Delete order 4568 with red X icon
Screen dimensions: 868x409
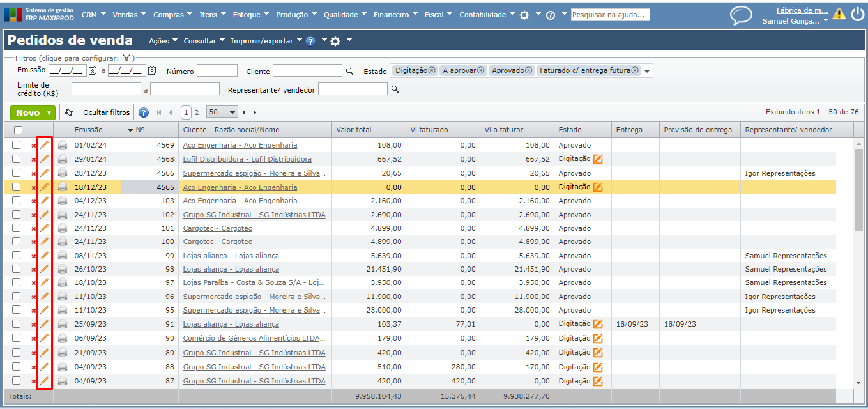34,159
